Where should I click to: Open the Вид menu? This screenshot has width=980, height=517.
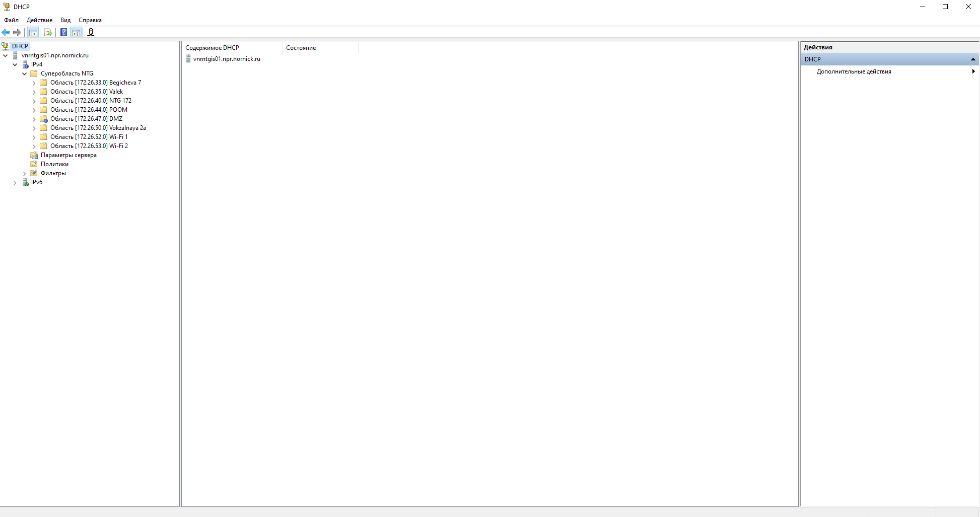(x=65, y=20)
